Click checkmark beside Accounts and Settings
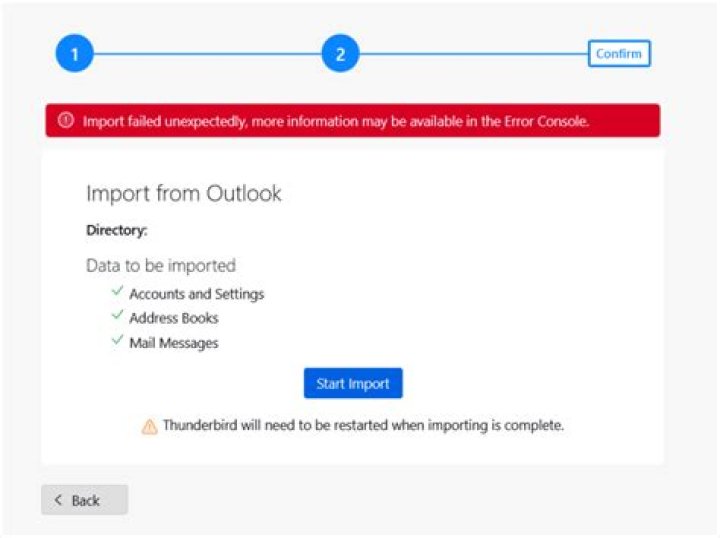This screenshot has height=538, width=720. pos(118,291)
